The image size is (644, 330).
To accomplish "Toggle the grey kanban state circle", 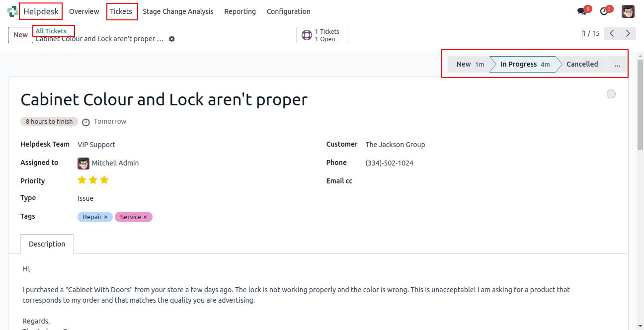I will (x=611, y=94).
